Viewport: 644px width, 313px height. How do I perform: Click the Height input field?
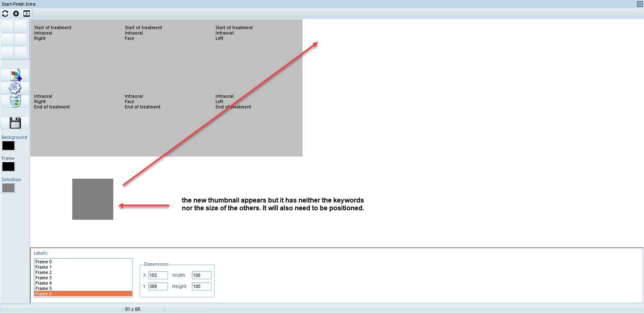pos(201,286)
